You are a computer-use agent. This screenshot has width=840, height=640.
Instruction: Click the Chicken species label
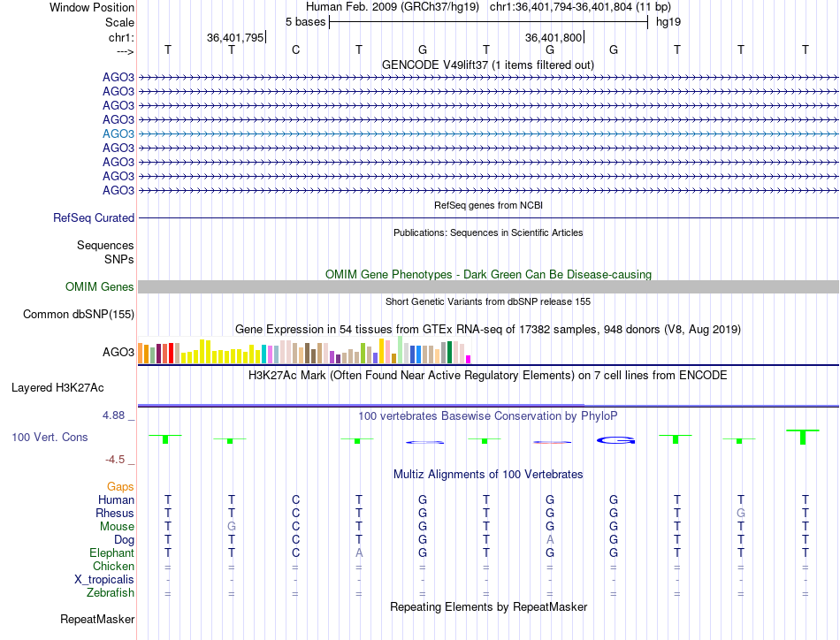(113, 566)
